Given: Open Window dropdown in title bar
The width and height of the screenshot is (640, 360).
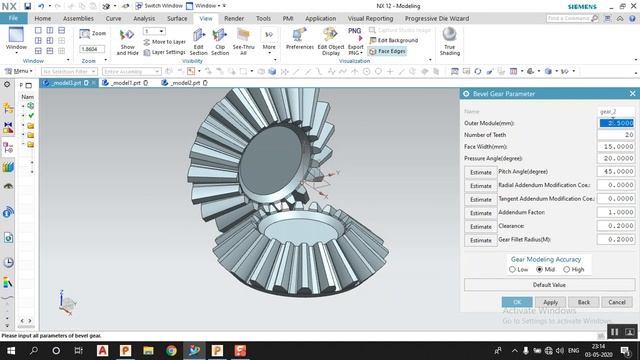Looking at the screenshot, I should click(x=206, y=6).
